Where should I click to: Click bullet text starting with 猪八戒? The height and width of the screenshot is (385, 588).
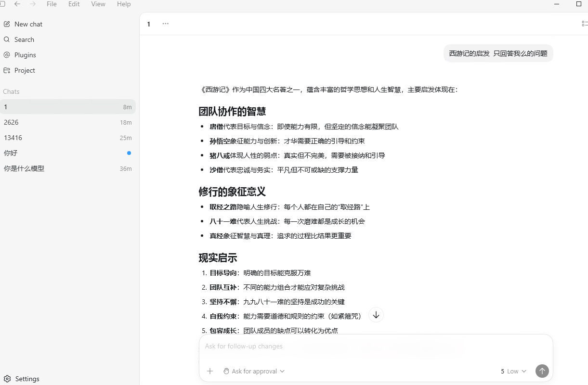(297, 155)
